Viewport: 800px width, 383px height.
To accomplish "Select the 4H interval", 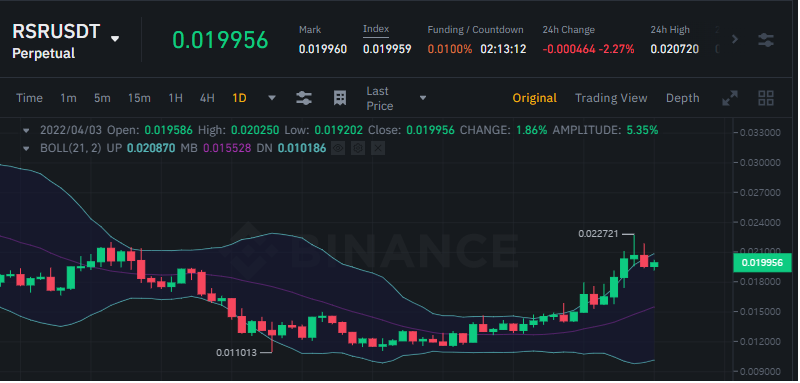I will tap(207, 98).
